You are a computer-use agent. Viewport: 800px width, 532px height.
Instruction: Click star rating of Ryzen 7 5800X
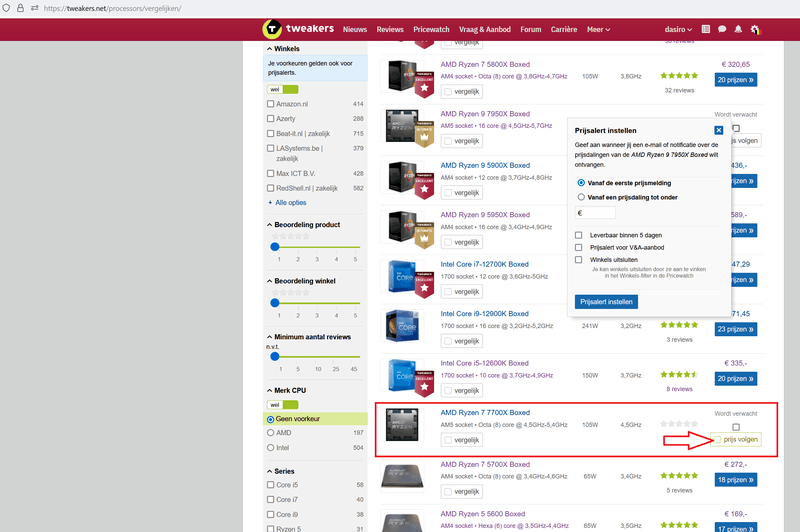pos(679,75)
